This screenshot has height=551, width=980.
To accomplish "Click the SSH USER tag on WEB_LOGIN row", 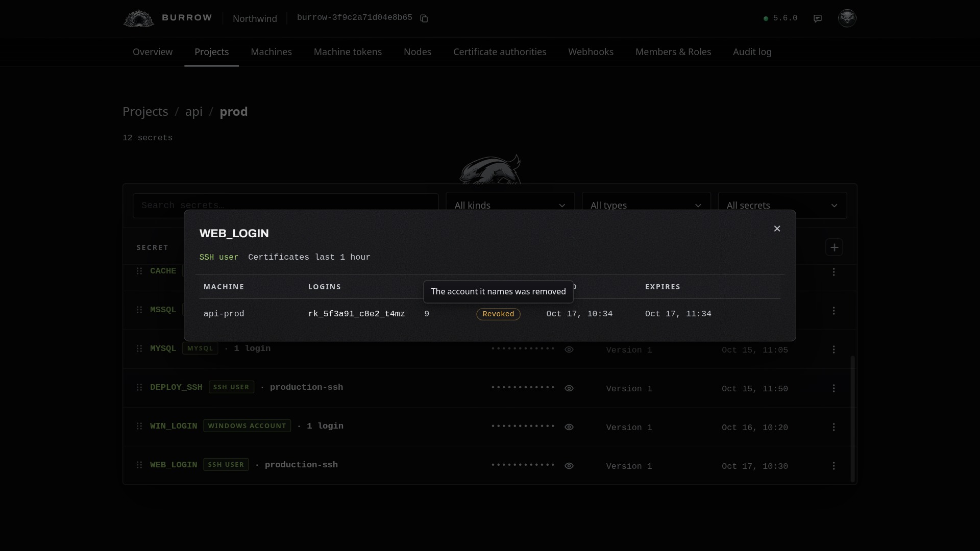I will coord(226,465).
